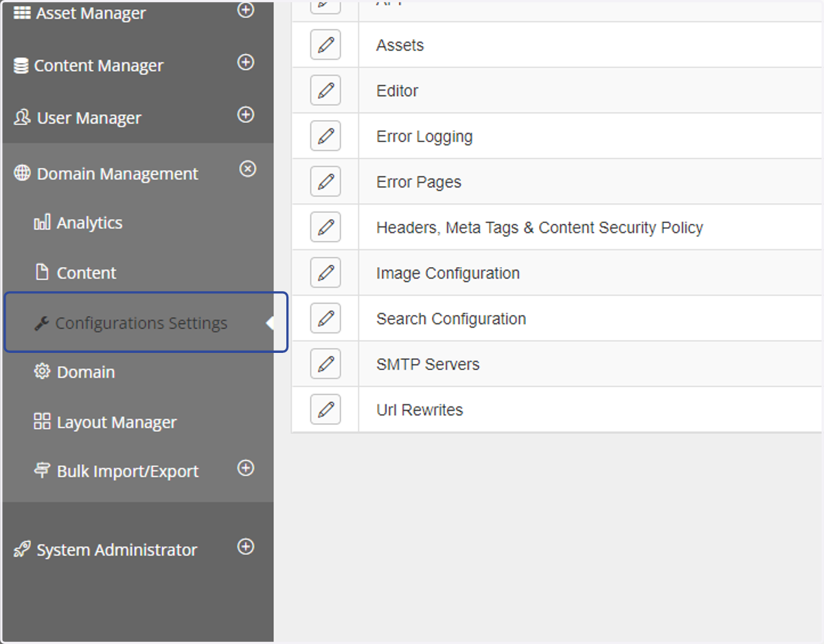Image resolution: width=824 pixels, height=644 pixels.
Task: Open the User Manager menu
Action: 89,118
